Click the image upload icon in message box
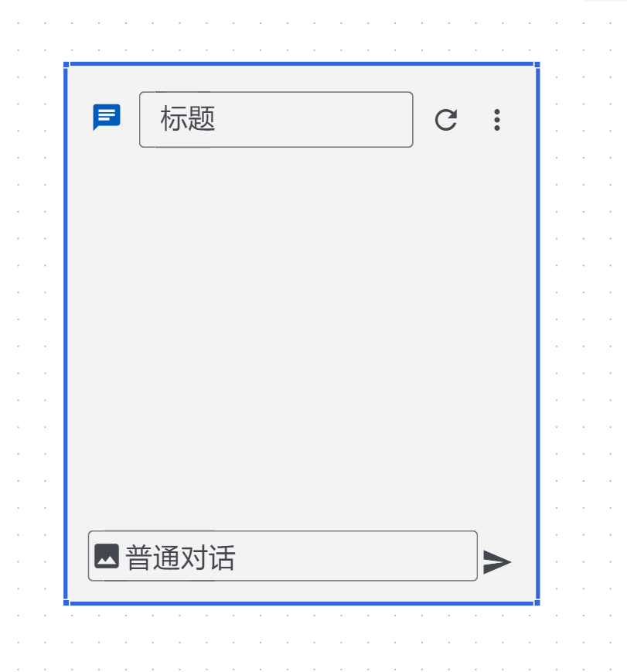Screen dimensions: 627x672 [107, 556]
